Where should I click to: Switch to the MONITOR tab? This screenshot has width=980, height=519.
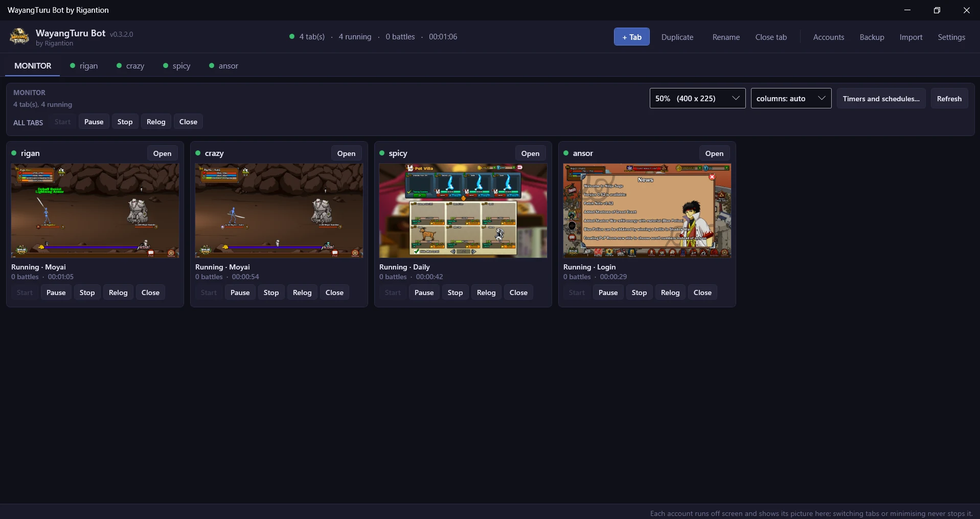point(33,65)
